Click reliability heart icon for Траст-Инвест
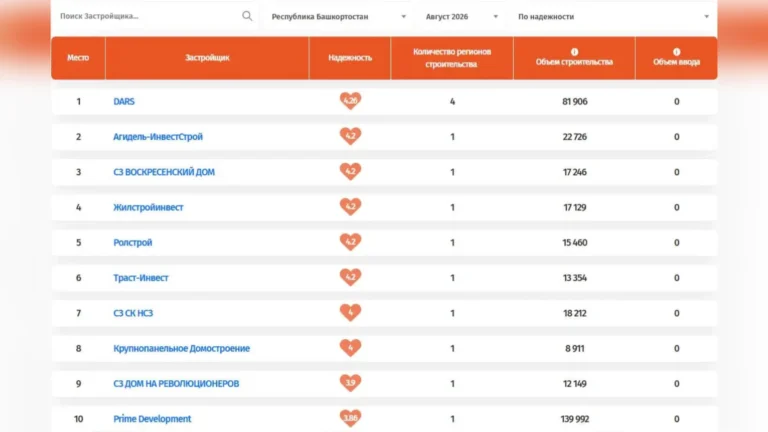This screenshot has width=768, height=432. [350, 277]
